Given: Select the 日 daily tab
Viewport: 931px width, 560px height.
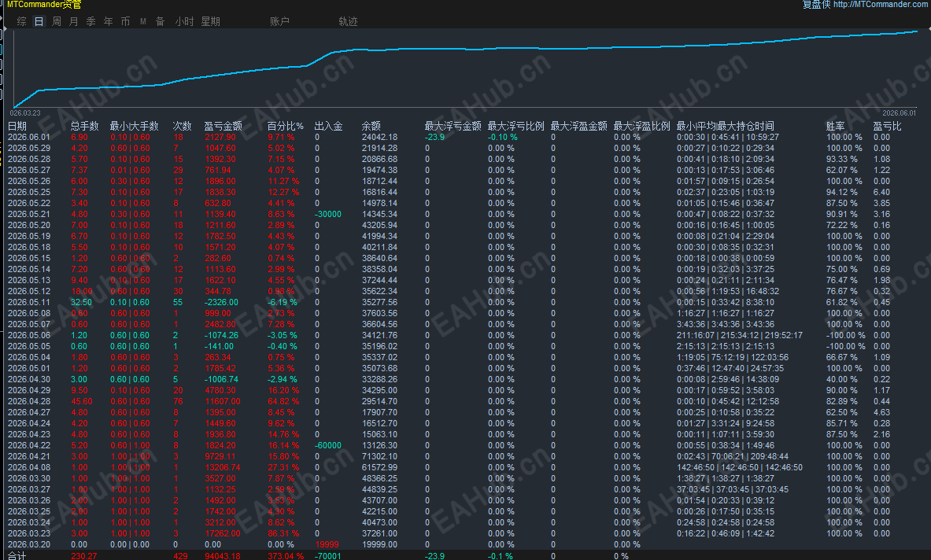Looking at the screenshot, I should [x=39, y=21].
